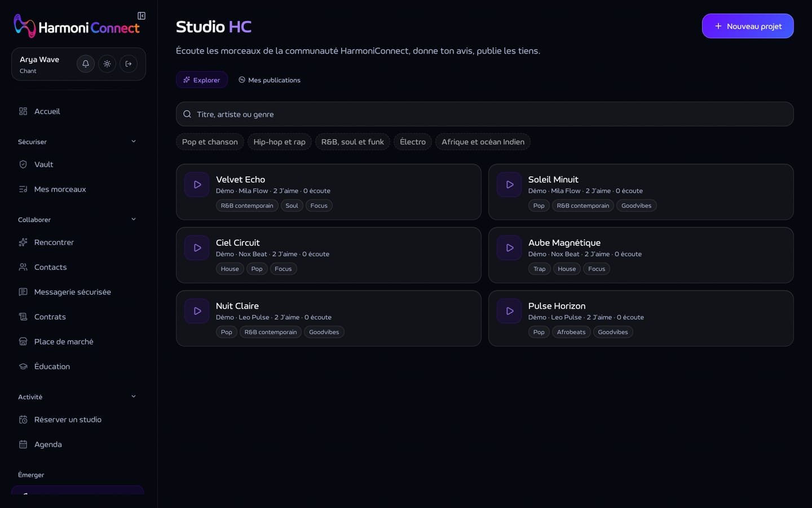Toggle light theme with the sun icon

click(x=107, y=64)
